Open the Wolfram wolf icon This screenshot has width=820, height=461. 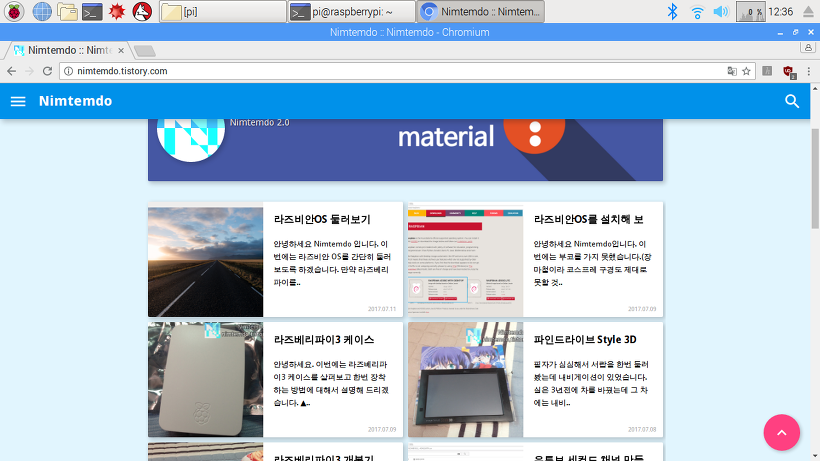click(x=142, y=11)
